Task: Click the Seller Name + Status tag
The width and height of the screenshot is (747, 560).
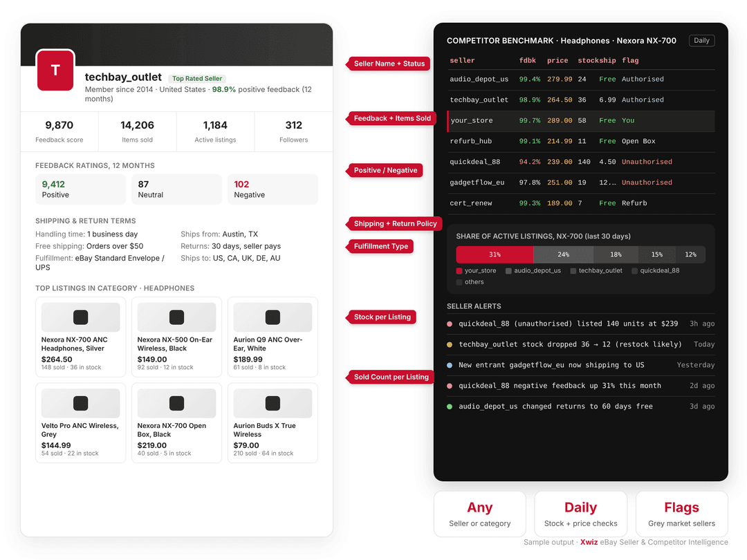Action: [388, 64]
